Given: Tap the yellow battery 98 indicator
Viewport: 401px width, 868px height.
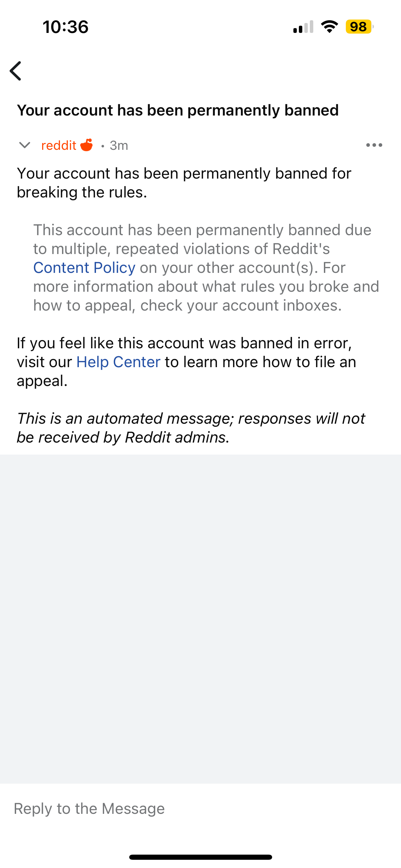Looking at the screenshot, I should pyautogui.click(x=359, y=27).
